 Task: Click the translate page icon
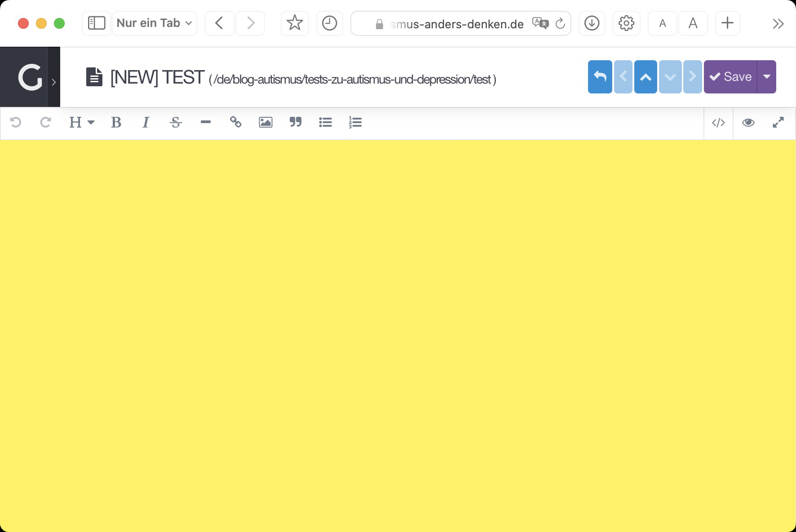tap(540, 23)
